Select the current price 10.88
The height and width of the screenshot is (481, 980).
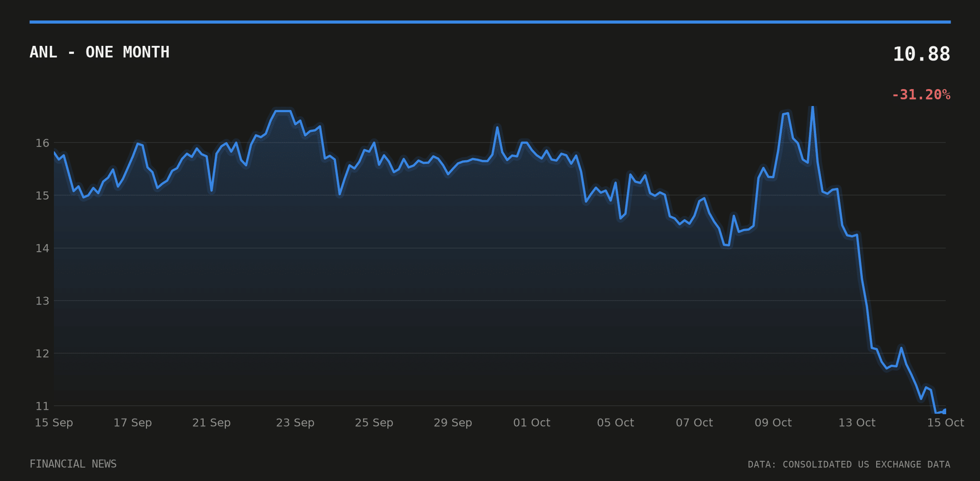point(921,54)
